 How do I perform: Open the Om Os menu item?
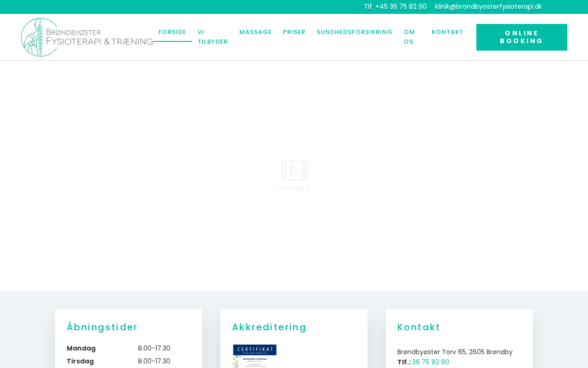coord(409,37)
